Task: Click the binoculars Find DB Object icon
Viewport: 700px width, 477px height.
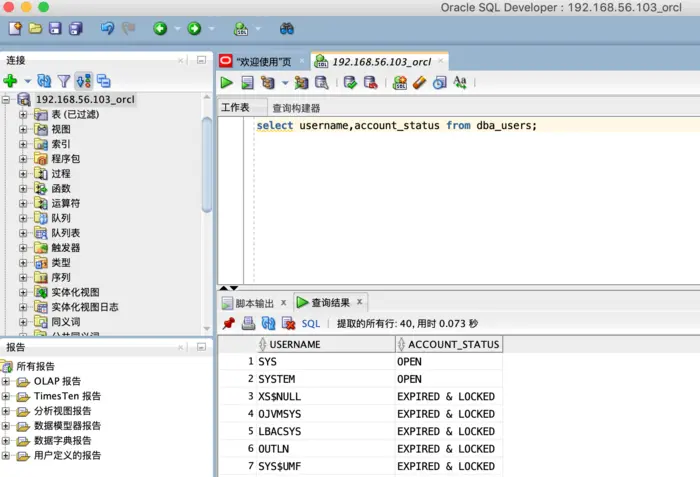Action: pyautogui.click(x=287, y=29)
